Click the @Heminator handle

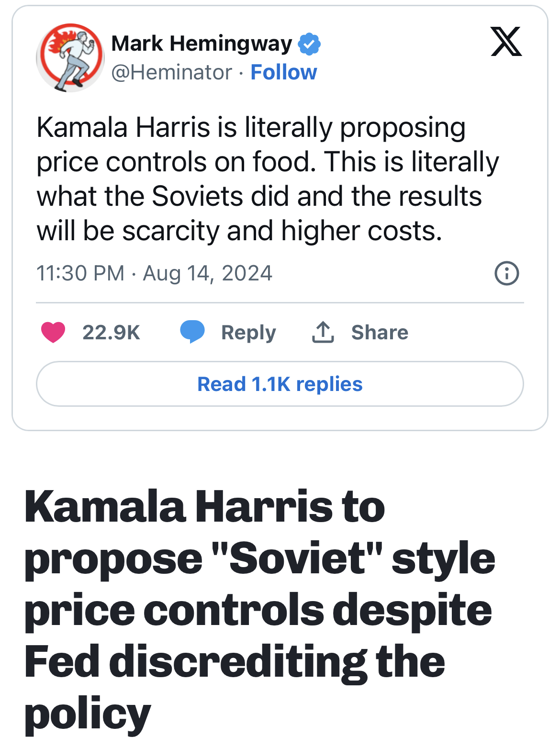tap(171, 73)
